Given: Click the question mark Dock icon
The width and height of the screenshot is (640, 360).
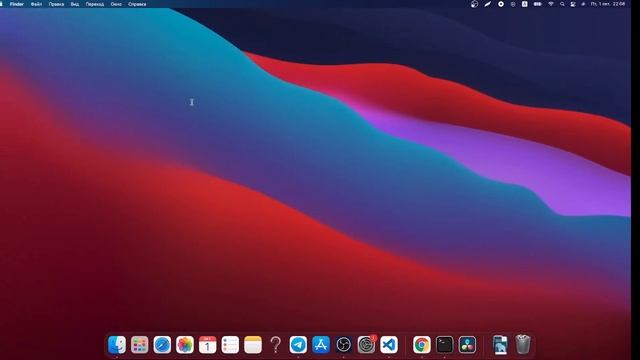Looking at the screenshot, I should pyautogui.click(x=276, y=345).
